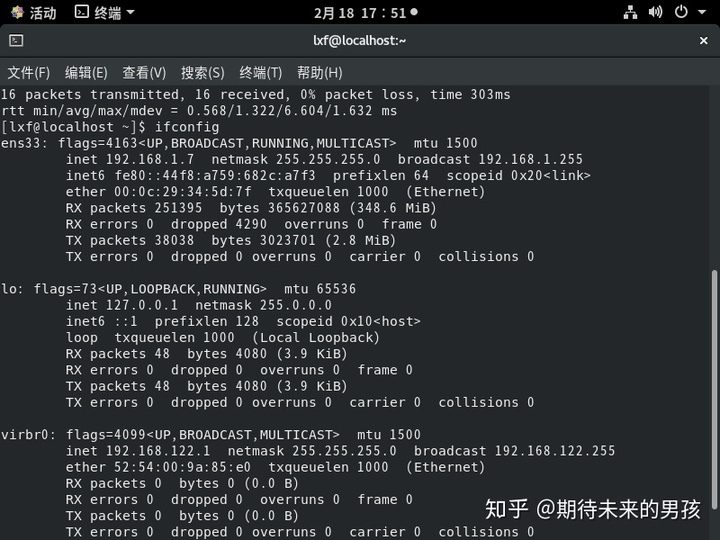Click the virbr0 address 192.168.122.1
The width and height of the screenshot is (720, 540).
coord(158,451)
